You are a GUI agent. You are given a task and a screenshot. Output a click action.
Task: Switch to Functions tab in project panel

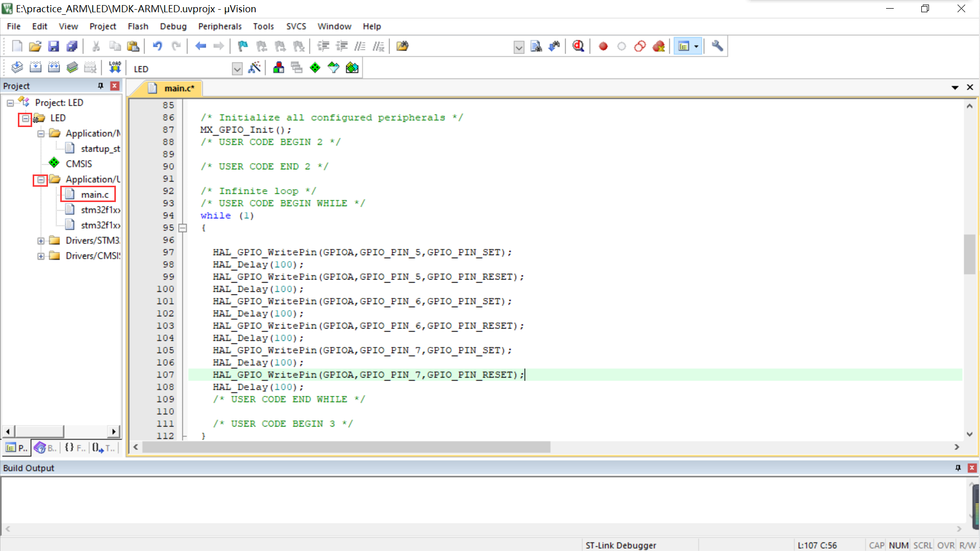(x=75, y=448)
